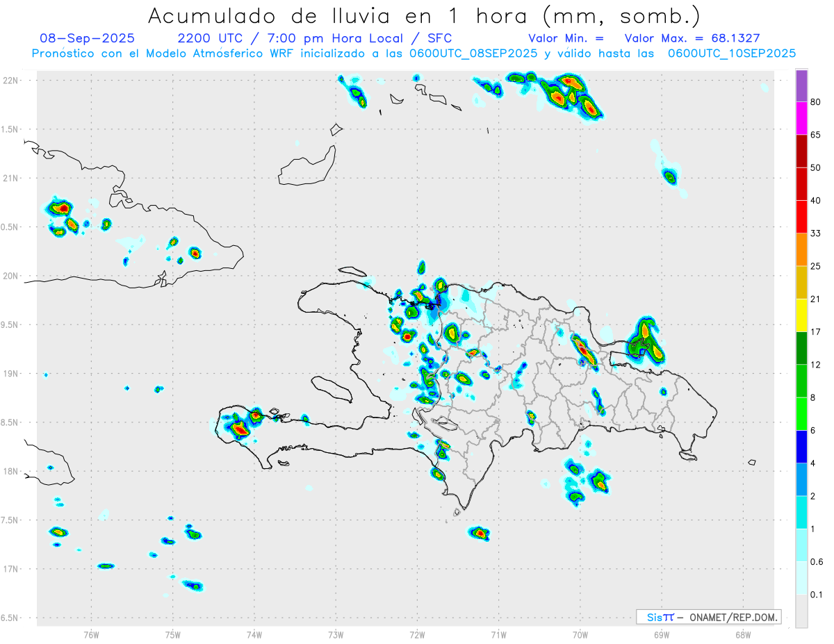Click the latitude label "21N"
This screenshot has height=644, width=834.
(x=11, y=178)
